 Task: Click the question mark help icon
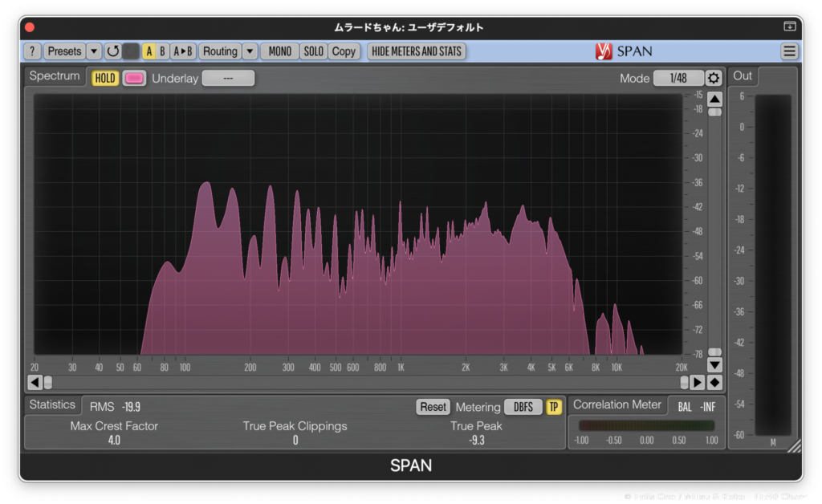coord(32,51)
